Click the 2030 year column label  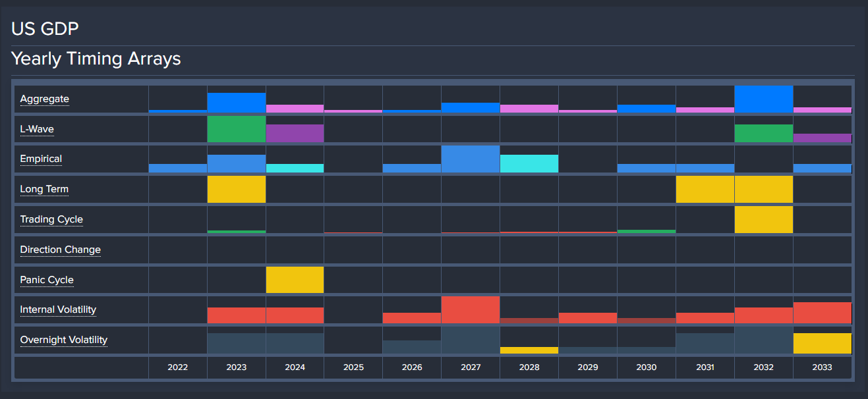(x=647, y=367)
